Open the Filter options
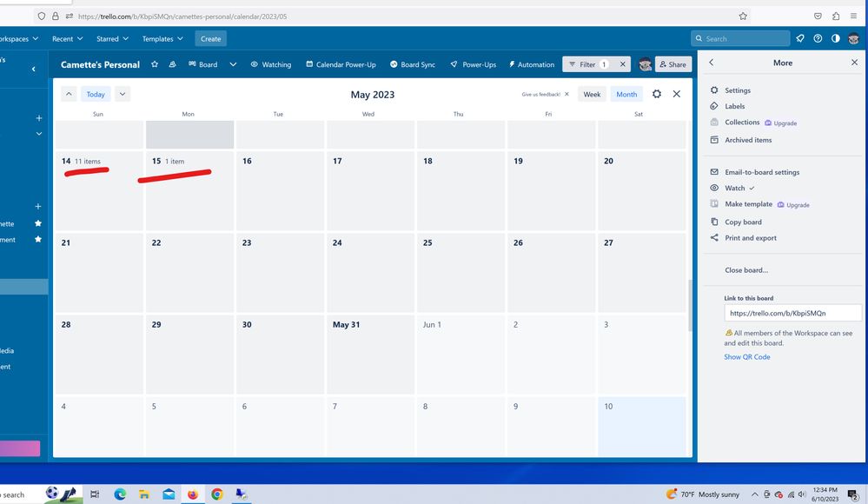 [x=588, y=64]
